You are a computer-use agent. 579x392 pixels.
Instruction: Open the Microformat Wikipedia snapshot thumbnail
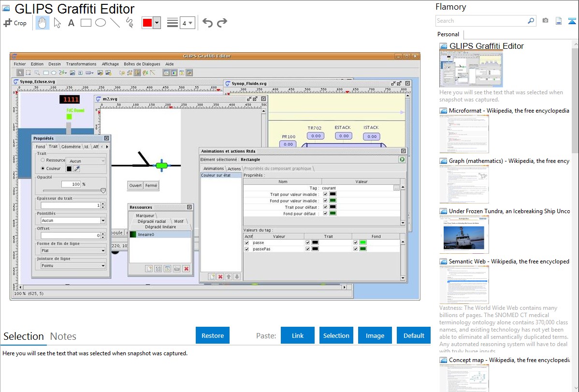(464, 134)
